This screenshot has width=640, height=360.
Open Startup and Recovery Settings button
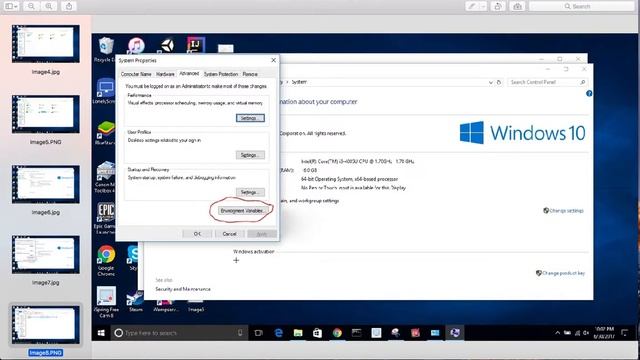point(250,192)
